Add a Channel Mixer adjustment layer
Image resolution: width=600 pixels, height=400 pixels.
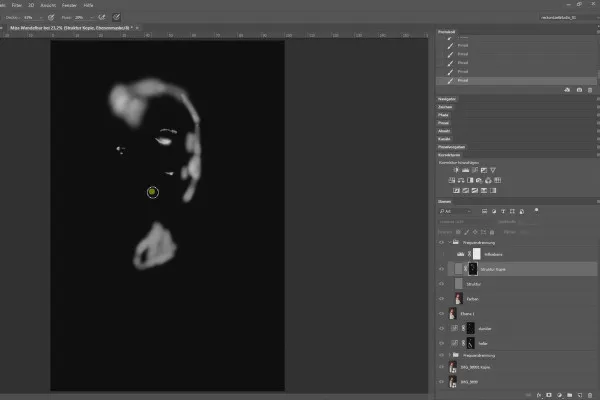tap(488, 180)
